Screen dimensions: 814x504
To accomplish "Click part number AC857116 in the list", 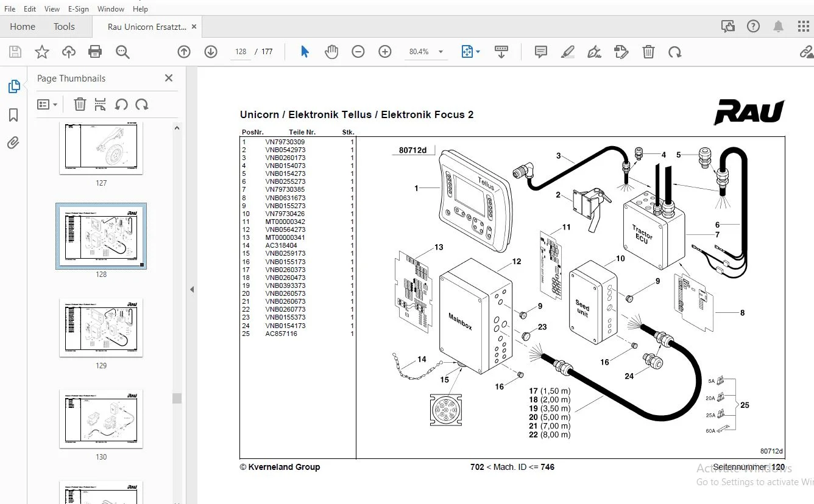I will [281, 334].
